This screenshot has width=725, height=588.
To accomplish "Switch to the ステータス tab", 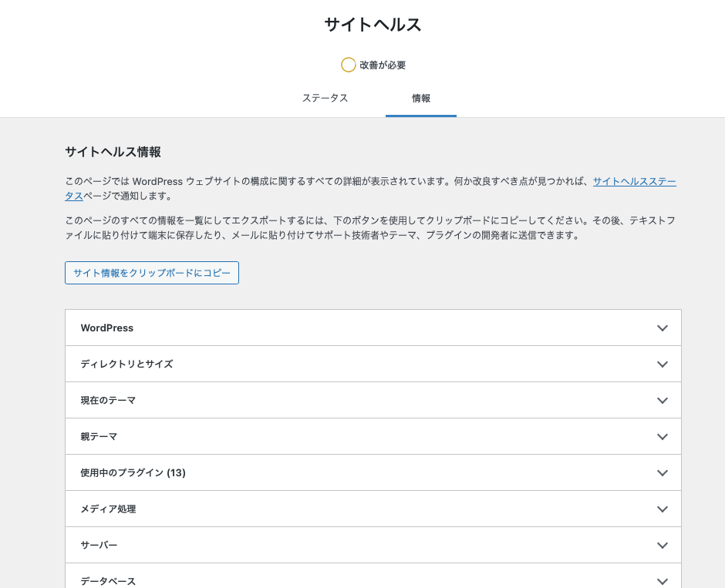I will click(325, 98).
